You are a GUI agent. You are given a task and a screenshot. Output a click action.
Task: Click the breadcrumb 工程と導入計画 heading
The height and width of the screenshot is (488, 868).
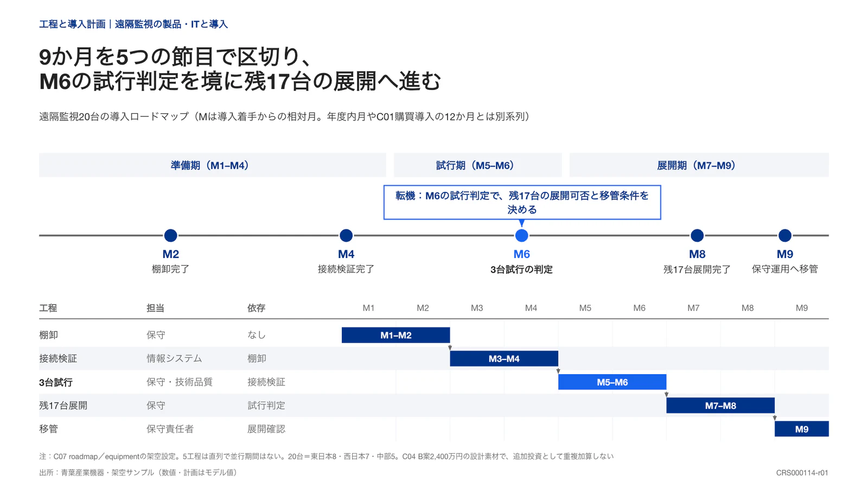point(72,24)
